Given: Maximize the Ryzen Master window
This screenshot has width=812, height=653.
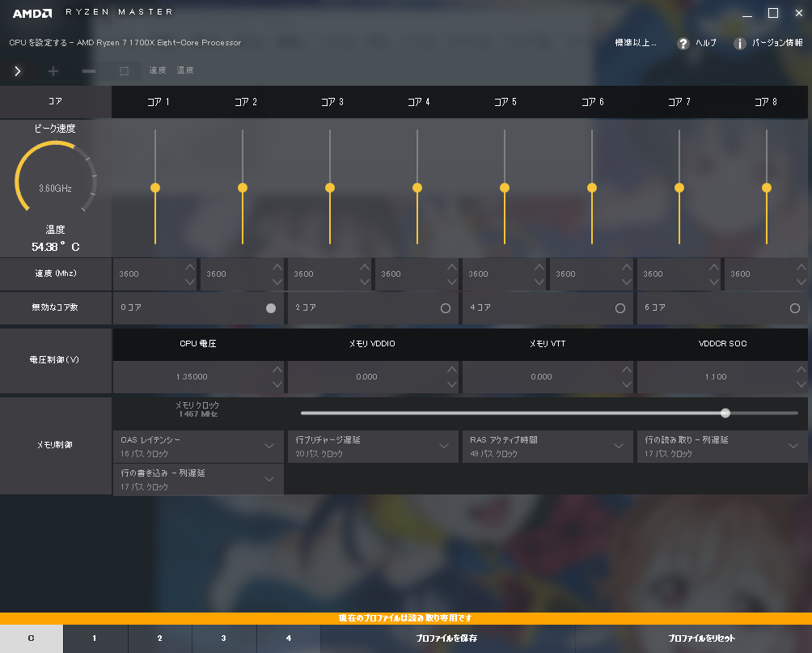Looking at the screenshot, I should [x=772, y=13].
